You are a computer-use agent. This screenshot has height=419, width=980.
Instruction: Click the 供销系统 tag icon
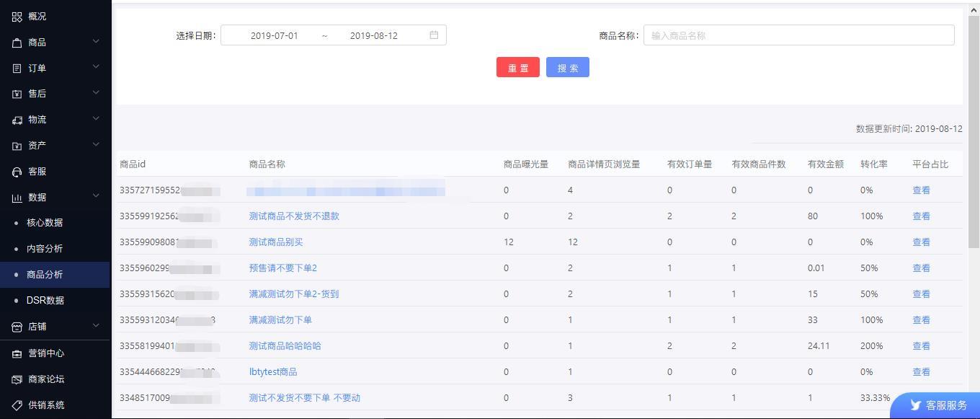(x=17, y=405)
